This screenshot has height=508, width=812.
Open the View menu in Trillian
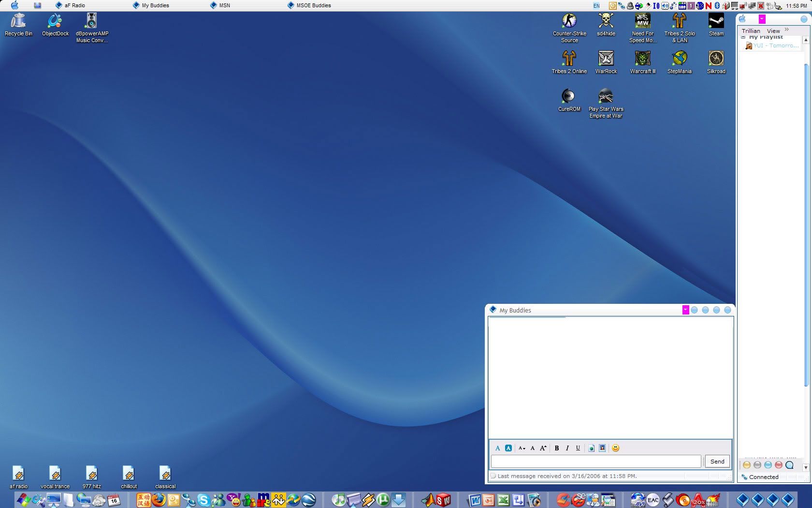(x=773, y=30)
